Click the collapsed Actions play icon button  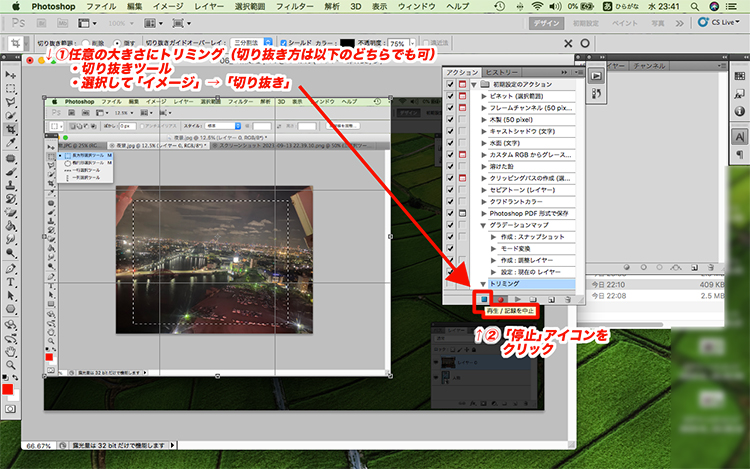pos(596,76)
